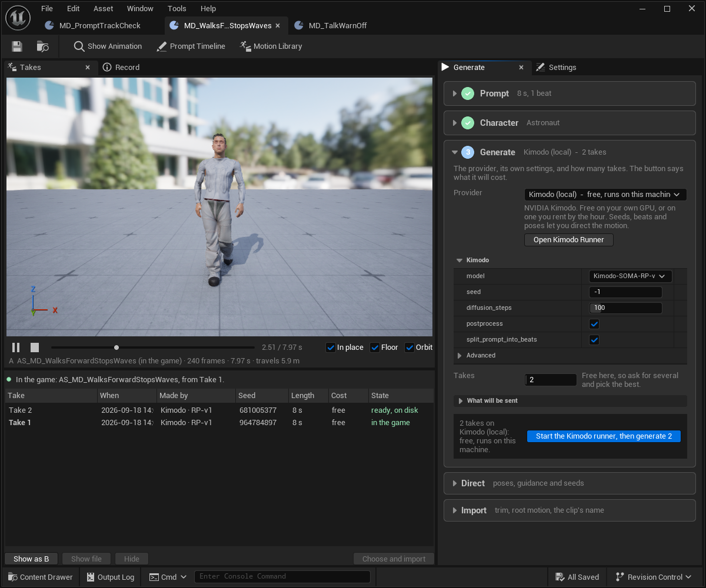
Task: Click the Enter Console Command field
Action: [x=282, y=577]
